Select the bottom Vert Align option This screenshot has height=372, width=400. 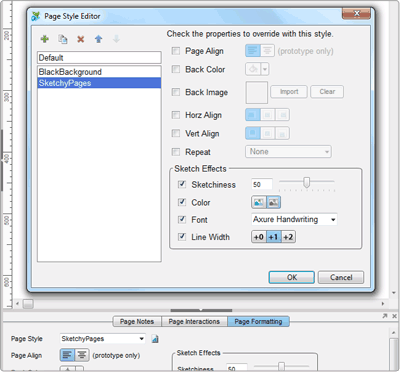click(x=282, y=133)
